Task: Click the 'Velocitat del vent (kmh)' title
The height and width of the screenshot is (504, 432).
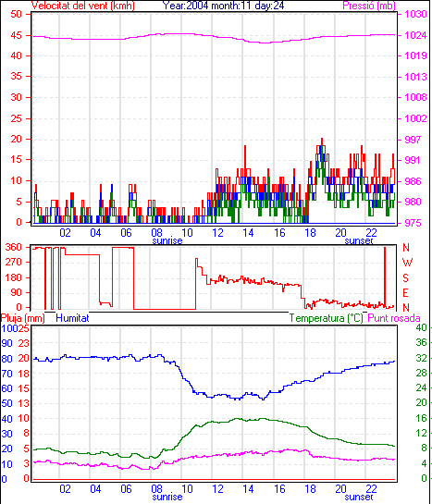Action: point(83,6)
